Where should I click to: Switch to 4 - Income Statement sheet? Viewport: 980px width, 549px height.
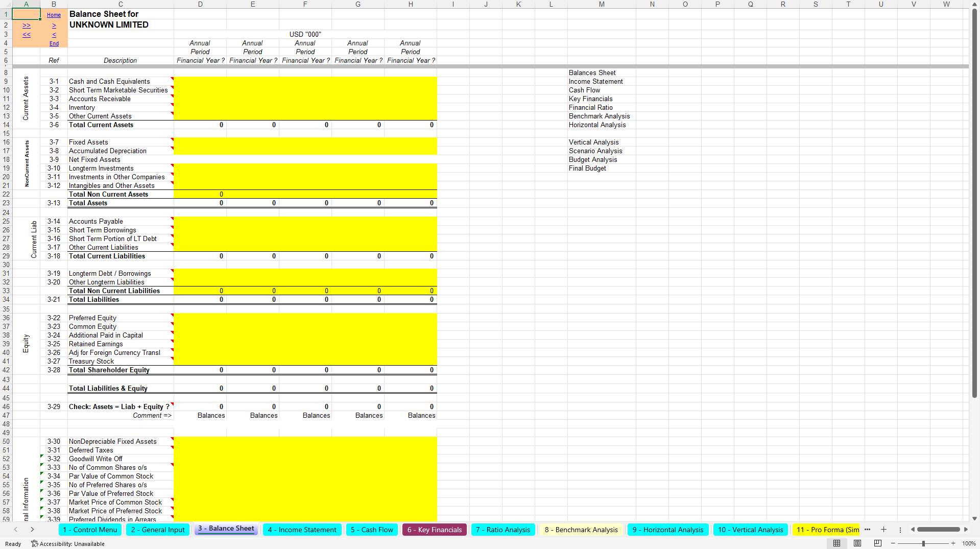click(x=302, y=530)
